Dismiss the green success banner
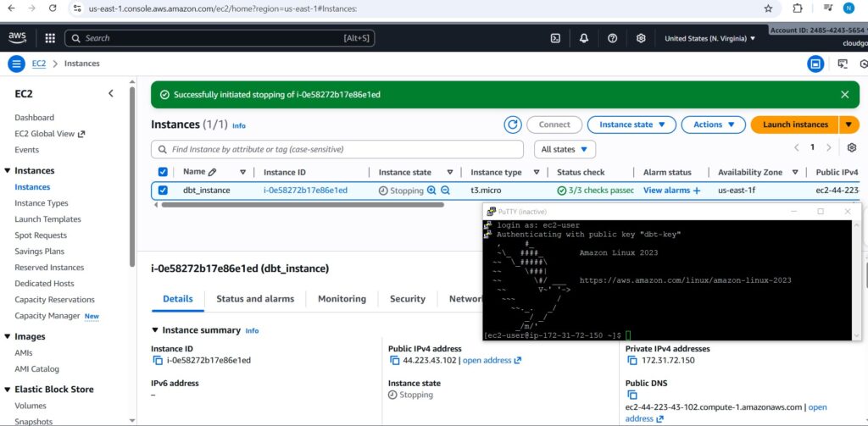This screenshot has height=426, width=868. [x=845, y=95]
